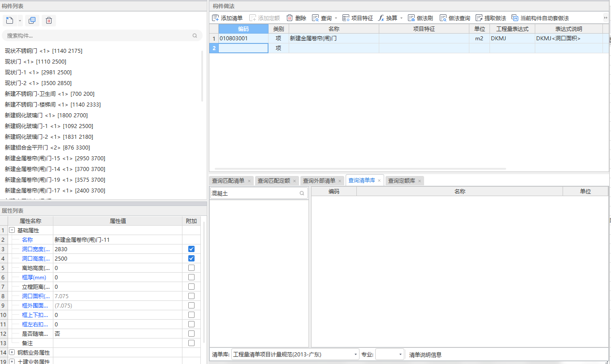Collapse the 基础属性 group
Image resolution: width=611 pixels, height=364 pixels.
click(12, 230)
